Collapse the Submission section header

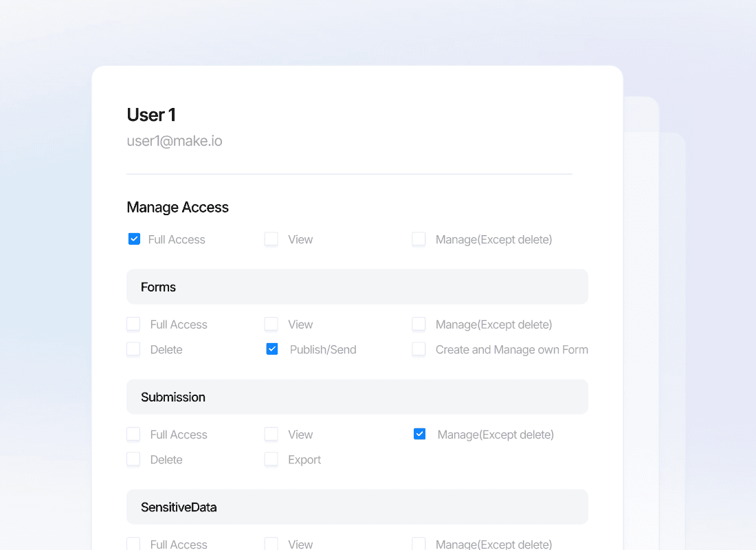pyautogui.click(x=357, y=397)
